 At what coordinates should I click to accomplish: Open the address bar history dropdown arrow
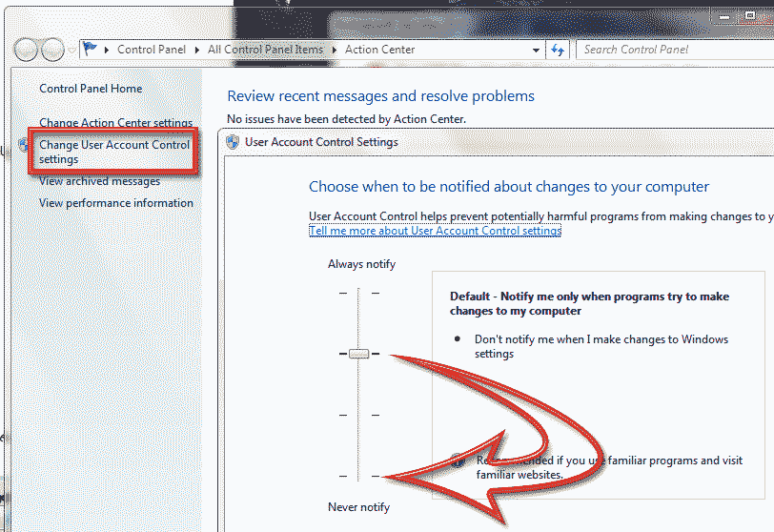coord(537,50)
